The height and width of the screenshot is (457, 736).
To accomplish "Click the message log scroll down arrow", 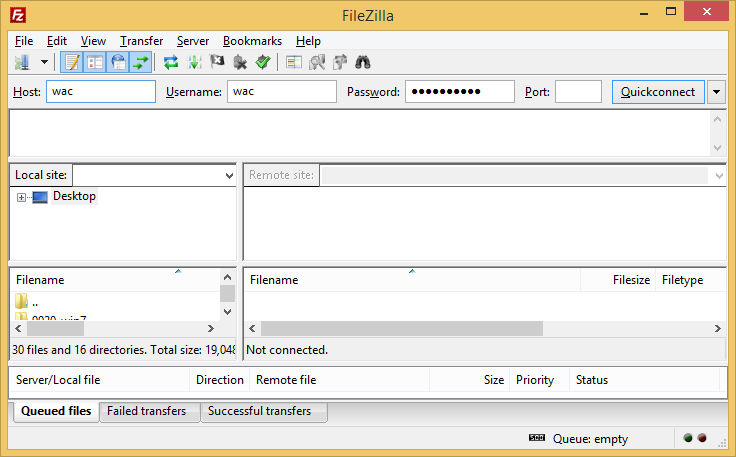I will [x=717, y=147].
